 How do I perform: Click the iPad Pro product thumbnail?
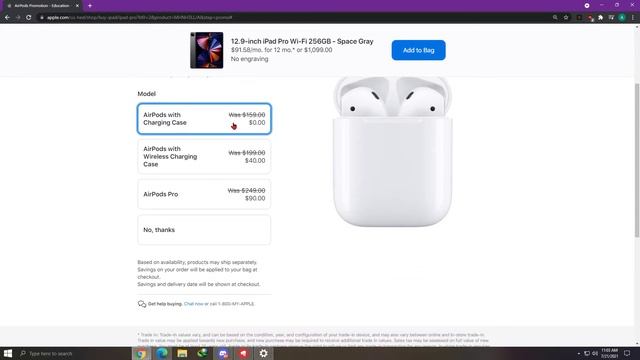(207, 50)
